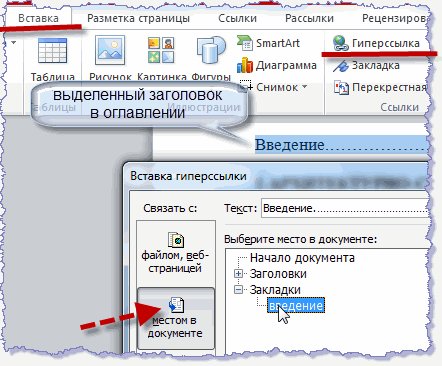Open the Ссылки ribbon tab
The width and height of the screenshot is (442, 366).
point(237,18)
